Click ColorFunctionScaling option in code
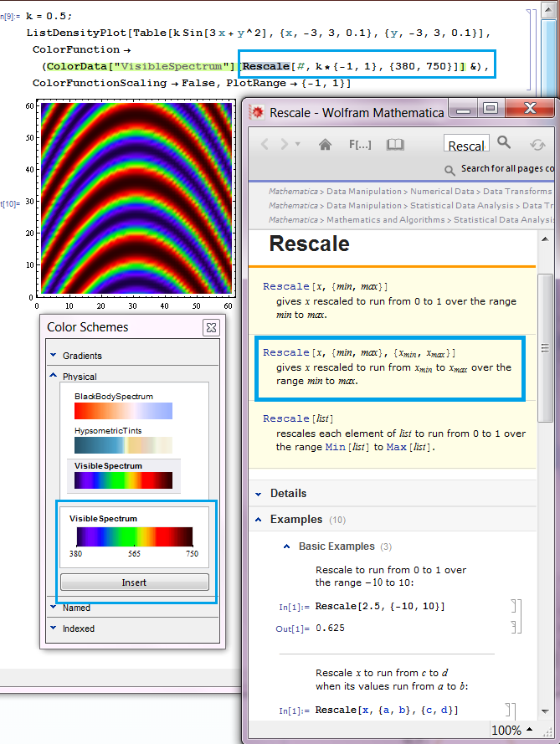This screenshot has height=744, width=560. [99, 83]
